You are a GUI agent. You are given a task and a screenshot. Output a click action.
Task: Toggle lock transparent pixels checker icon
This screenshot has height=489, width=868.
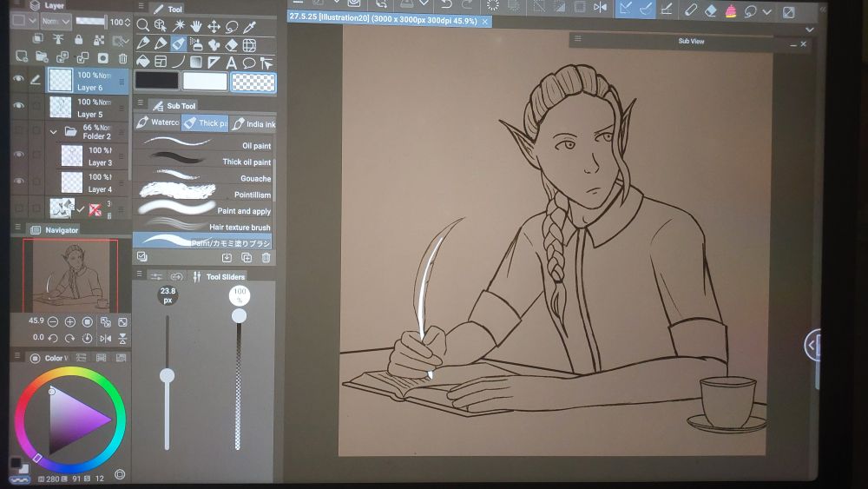click(99, 39)
